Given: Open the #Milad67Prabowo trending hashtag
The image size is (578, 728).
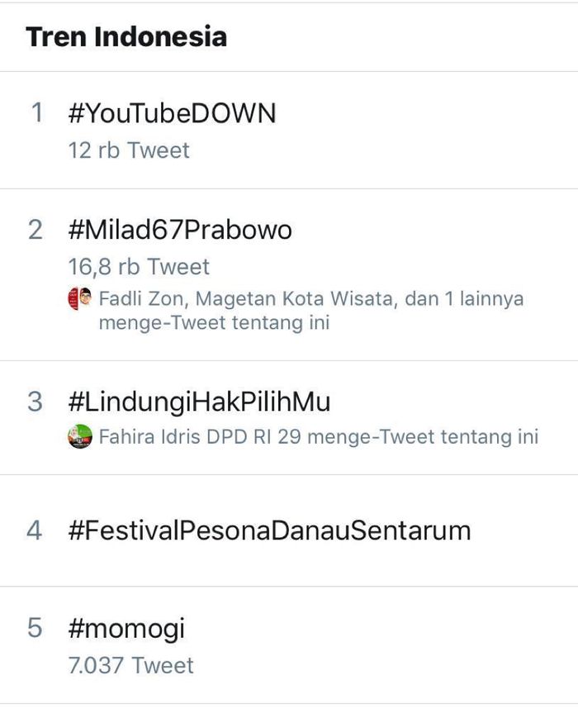Looking at the screenshot, I should [x=180, y=230].
